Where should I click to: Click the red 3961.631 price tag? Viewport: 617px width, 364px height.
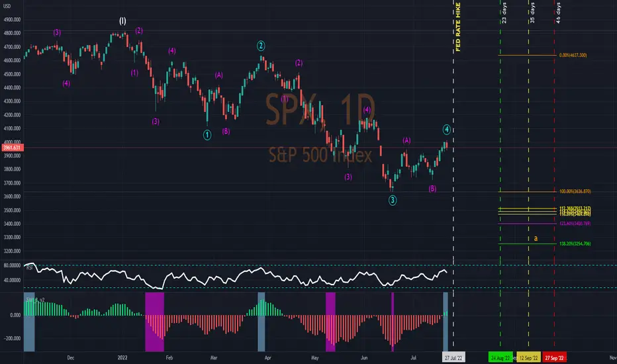click(12, 148)
